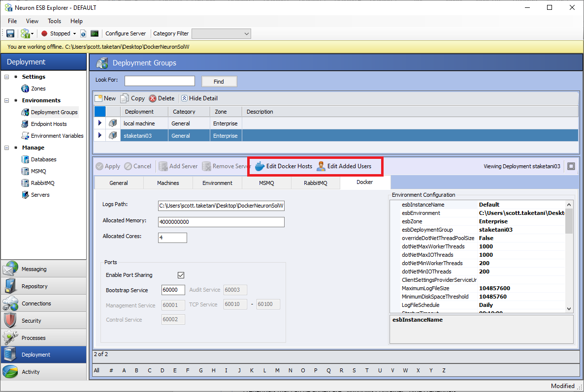Click Copy deployment group button
The width and height of the screenshot is (584, 392).
point(132,98)
